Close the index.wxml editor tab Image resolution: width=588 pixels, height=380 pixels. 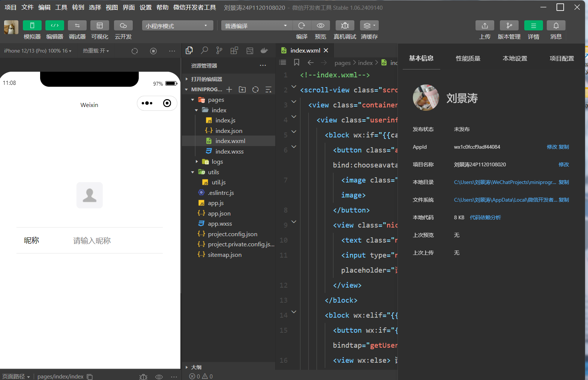(x=326, y=50)
